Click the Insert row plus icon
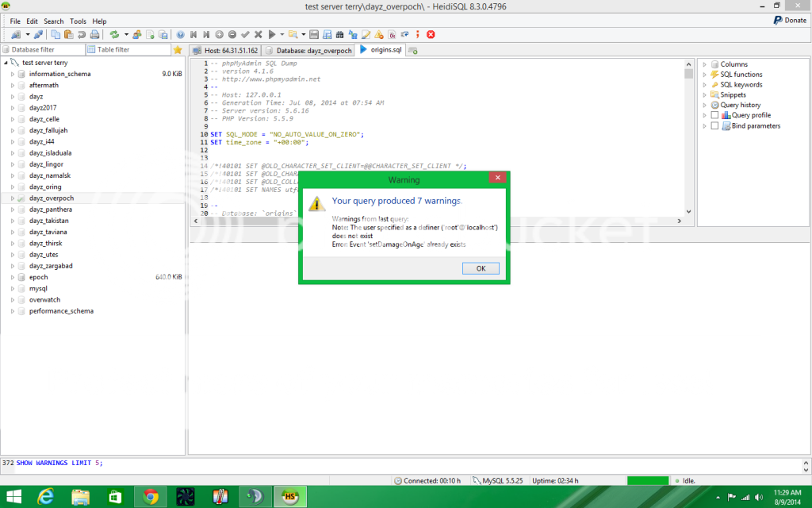This screenshot has width=812, height=508. click(219, 35)
